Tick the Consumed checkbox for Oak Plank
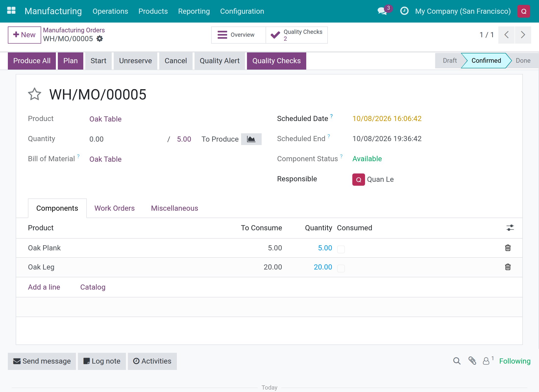Viewport: 539px width, 392px height. [x=341, y=249]
